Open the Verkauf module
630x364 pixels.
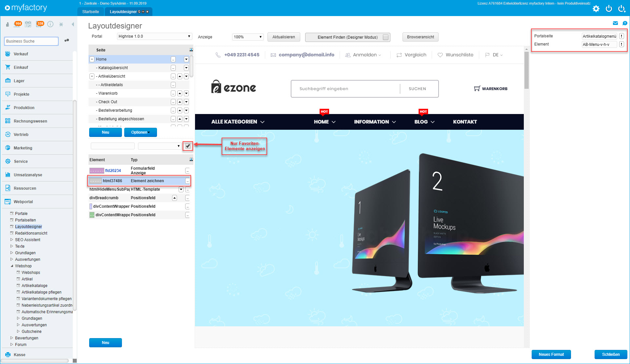pyautogui.click(x=37, y=54)
